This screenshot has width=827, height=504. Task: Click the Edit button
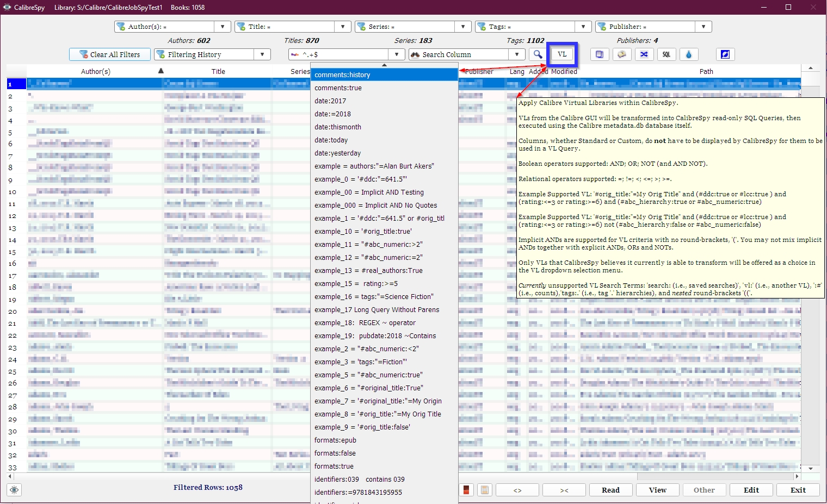click(x=751, y=490)
